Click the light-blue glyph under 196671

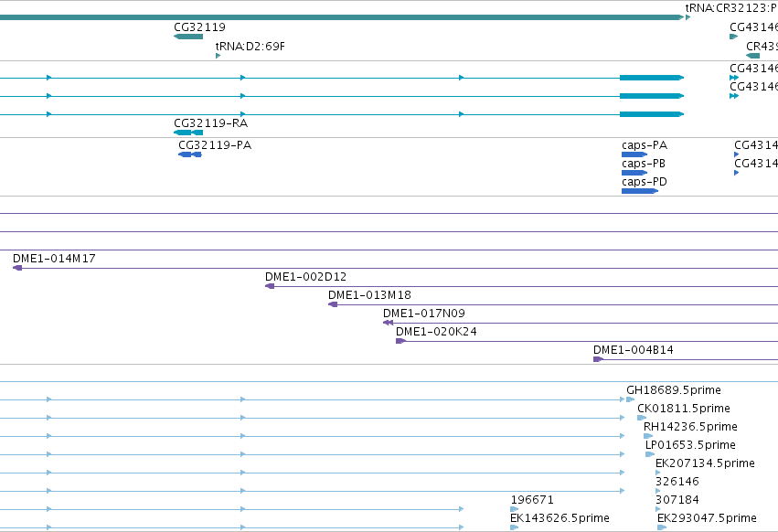point(514,509)
